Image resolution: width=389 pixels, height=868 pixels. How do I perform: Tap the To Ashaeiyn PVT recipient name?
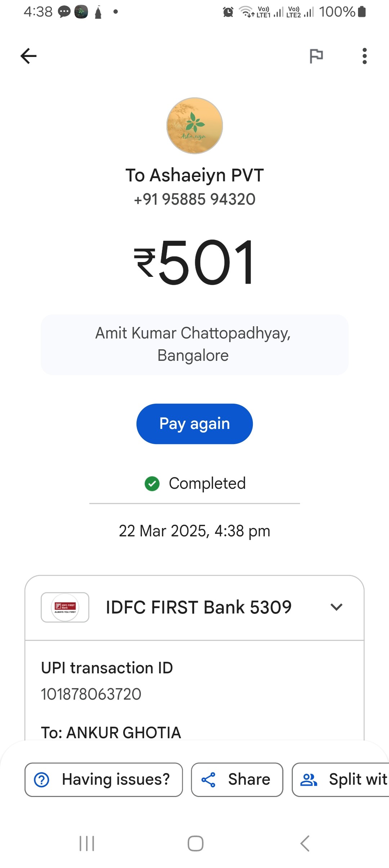coord(194,176)
